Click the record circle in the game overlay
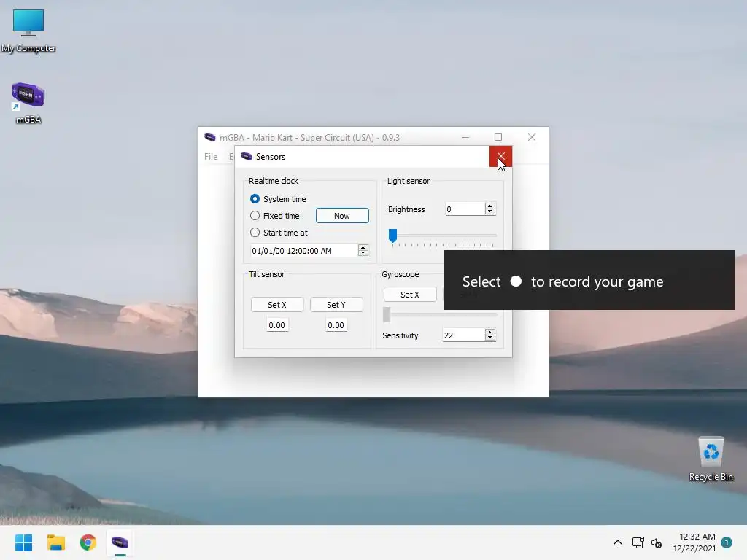This screenshot has height=560, width=747. point(516,281)
